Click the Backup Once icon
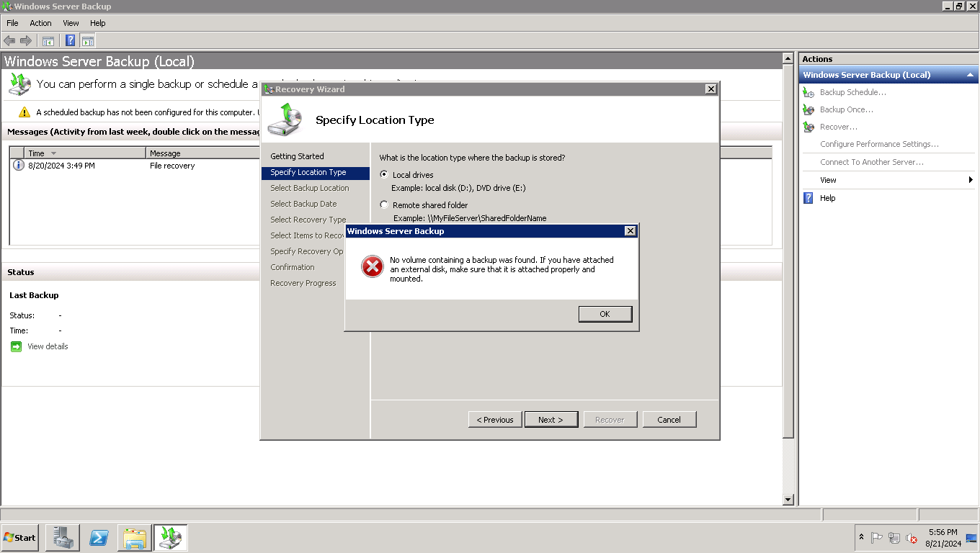The image size is (980, 553). 808,109
